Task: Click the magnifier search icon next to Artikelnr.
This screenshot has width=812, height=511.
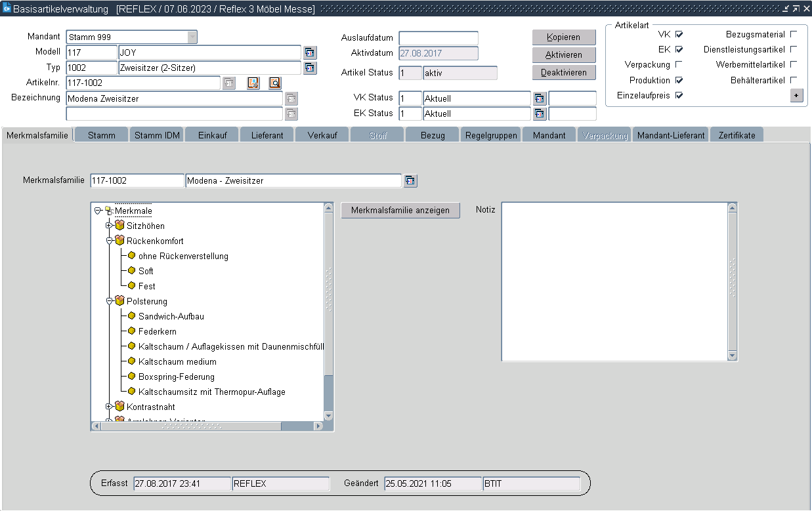Action: pyautogui.click(x=274, y=83)
